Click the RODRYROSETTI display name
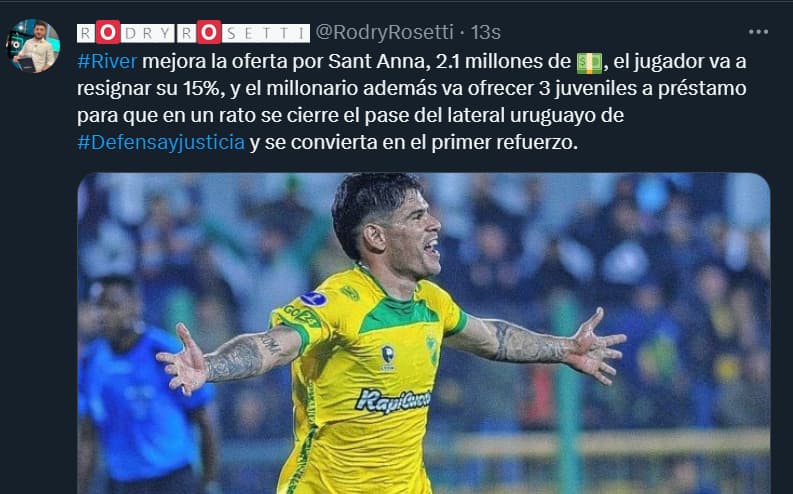793x494 pixels. tap(193, 33)
